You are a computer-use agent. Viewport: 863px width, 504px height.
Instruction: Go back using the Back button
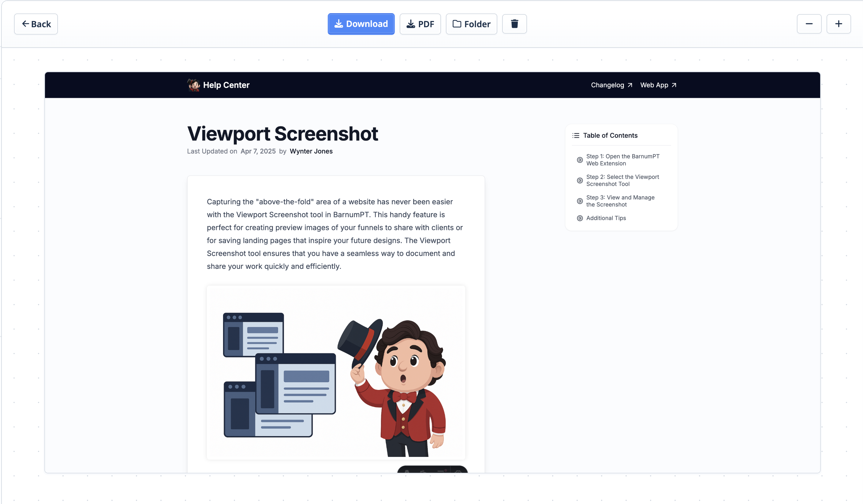[36, 24]
